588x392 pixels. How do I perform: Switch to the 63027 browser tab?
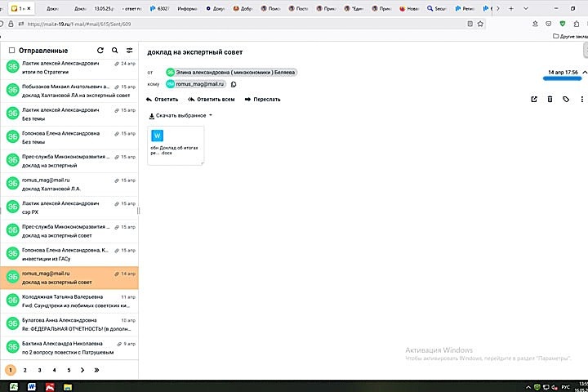tap(160, 8)
